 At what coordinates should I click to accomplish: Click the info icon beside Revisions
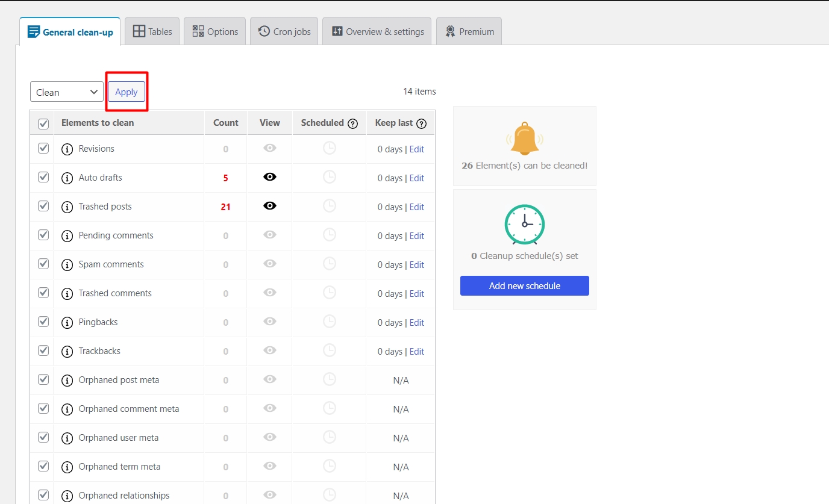coord(67,149)
